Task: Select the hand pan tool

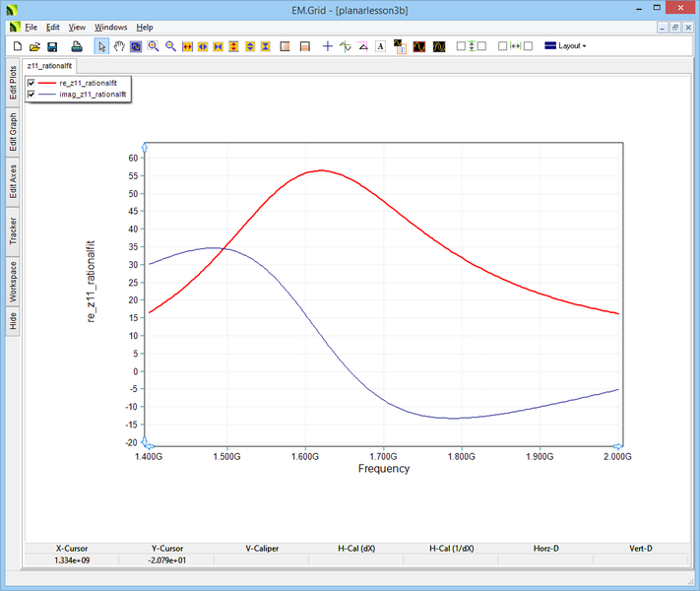Action: coord(119,46)
